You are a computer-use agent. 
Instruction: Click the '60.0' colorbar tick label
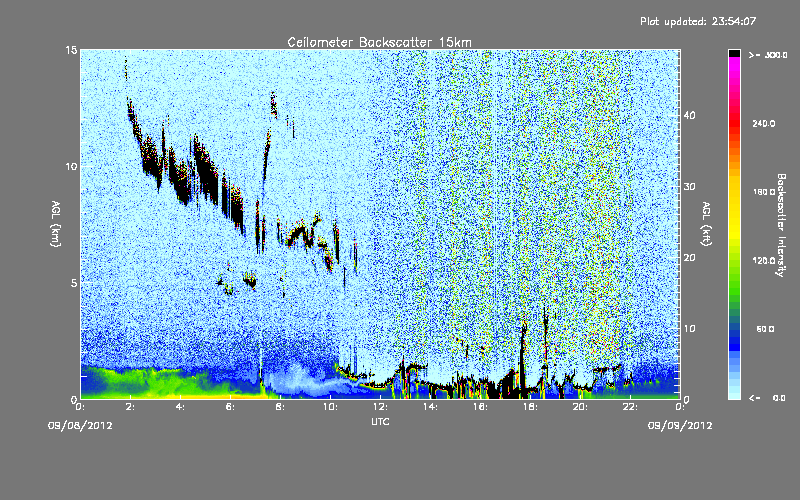765,329
